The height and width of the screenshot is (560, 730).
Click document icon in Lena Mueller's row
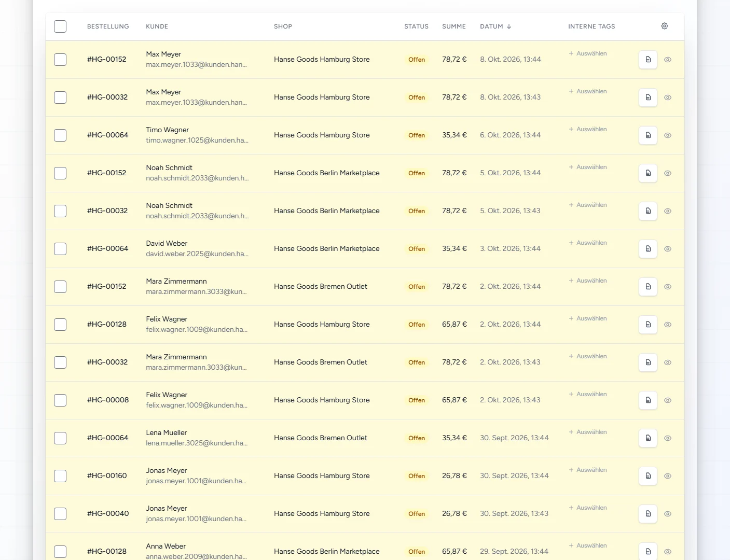[x=648, y=438]
